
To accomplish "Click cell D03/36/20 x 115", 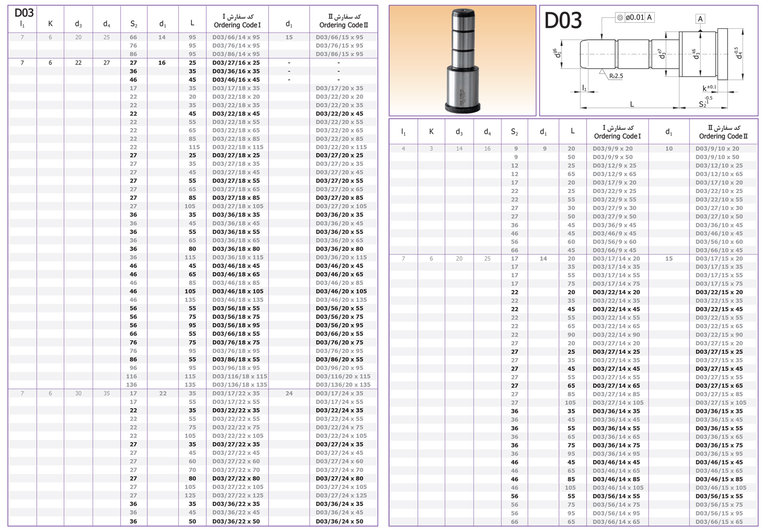I will (x=341, y=257).
